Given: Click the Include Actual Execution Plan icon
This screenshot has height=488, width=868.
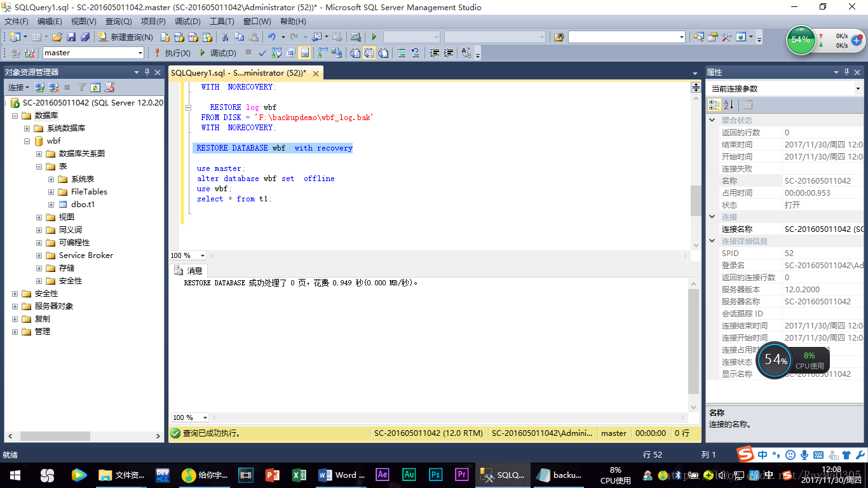Looking at the screenshot, I should click(x=322, y=53).
